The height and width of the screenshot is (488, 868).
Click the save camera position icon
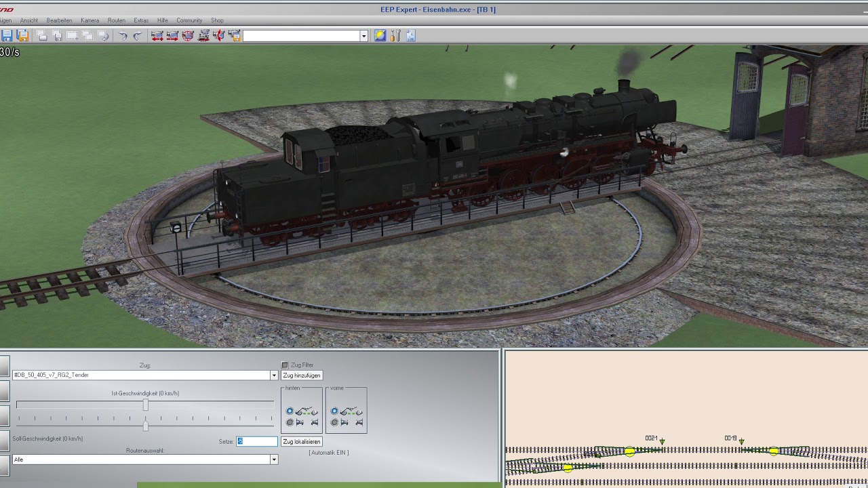click(235, 35)
